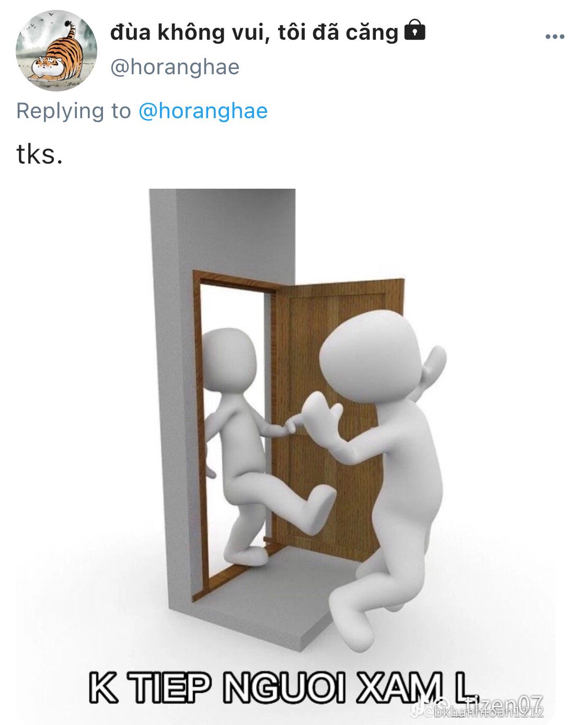Screen dimensions: 588x725
Task: Click the padlock protected-account icon
Action: click(415, 30)
